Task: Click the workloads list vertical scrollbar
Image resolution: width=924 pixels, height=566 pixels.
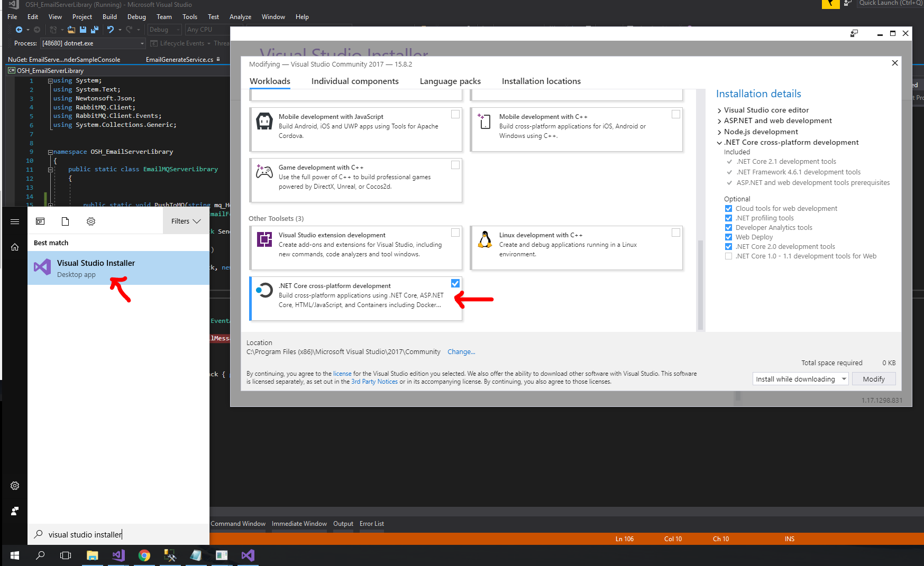Action: click(701, 285)
